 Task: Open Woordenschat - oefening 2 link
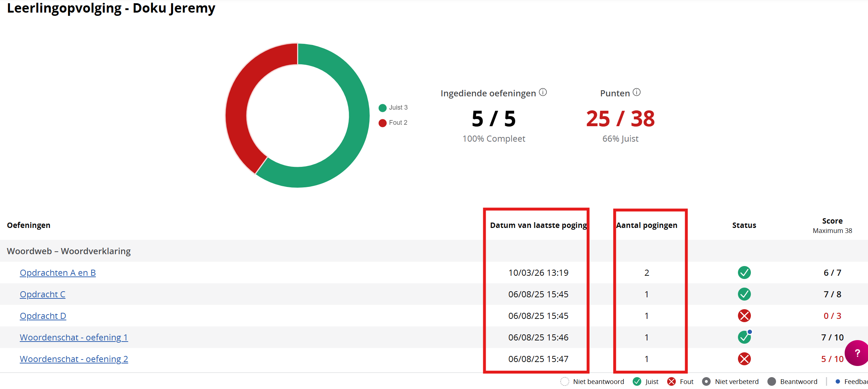pyautogui.click(x=74, y=359)
